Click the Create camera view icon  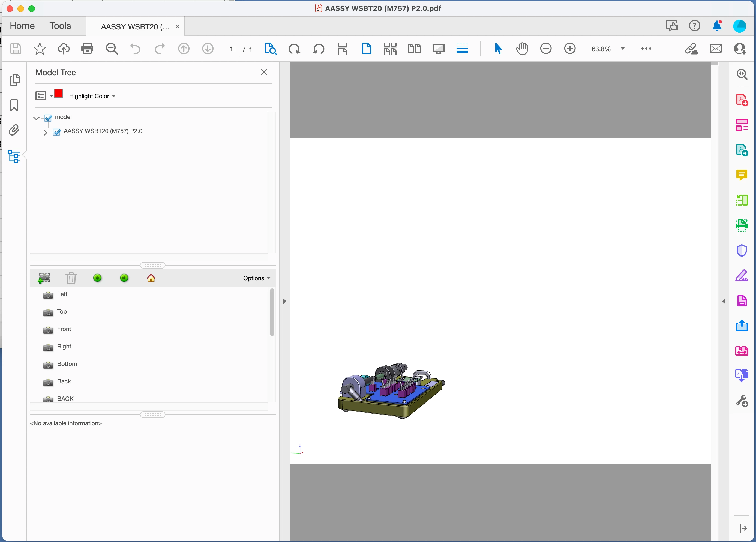tap(44, 278)
